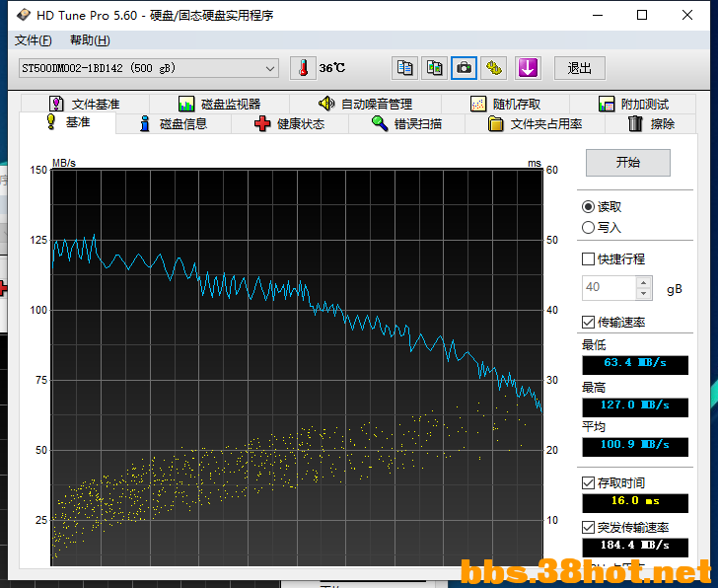This screenshot has height=588, width=718.
Task: Click the copy screenshot to clipboard icon
Action: click(434, 68)
